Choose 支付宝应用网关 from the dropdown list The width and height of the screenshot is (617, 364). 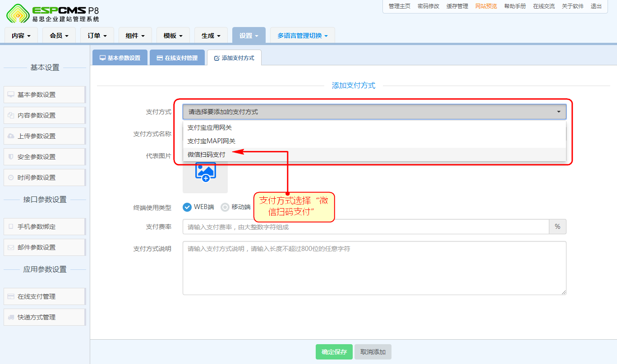[x=374, y=127]
